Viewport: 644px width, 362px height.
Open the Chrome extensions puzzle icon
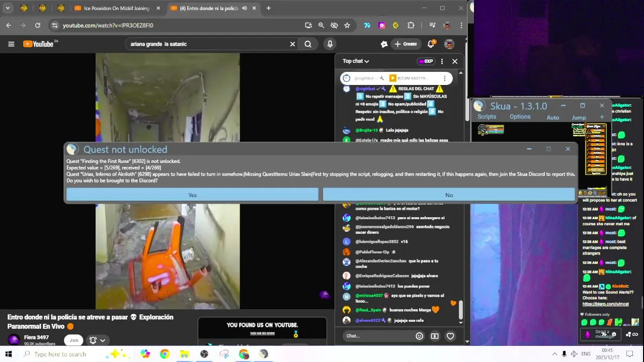click(411, 25)
